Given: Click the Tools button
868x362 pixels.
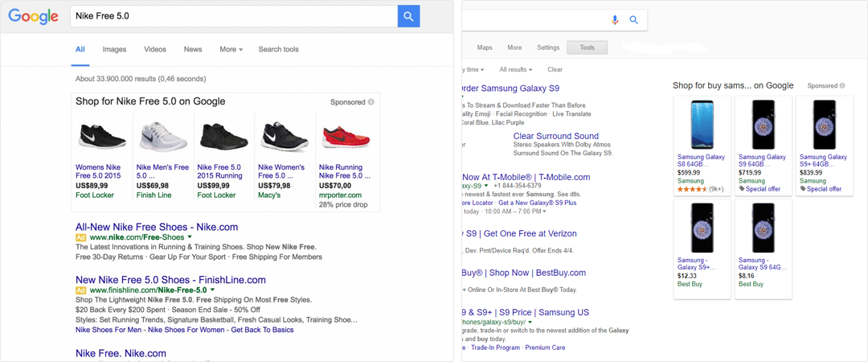Looking at the screenshot, I should [588, 47].
